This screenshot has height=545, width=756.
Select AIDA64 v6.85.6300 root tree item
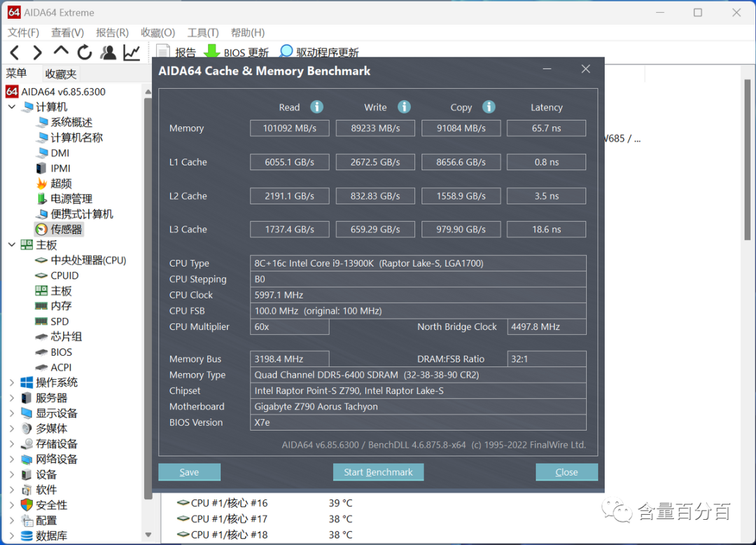[56, 92]
